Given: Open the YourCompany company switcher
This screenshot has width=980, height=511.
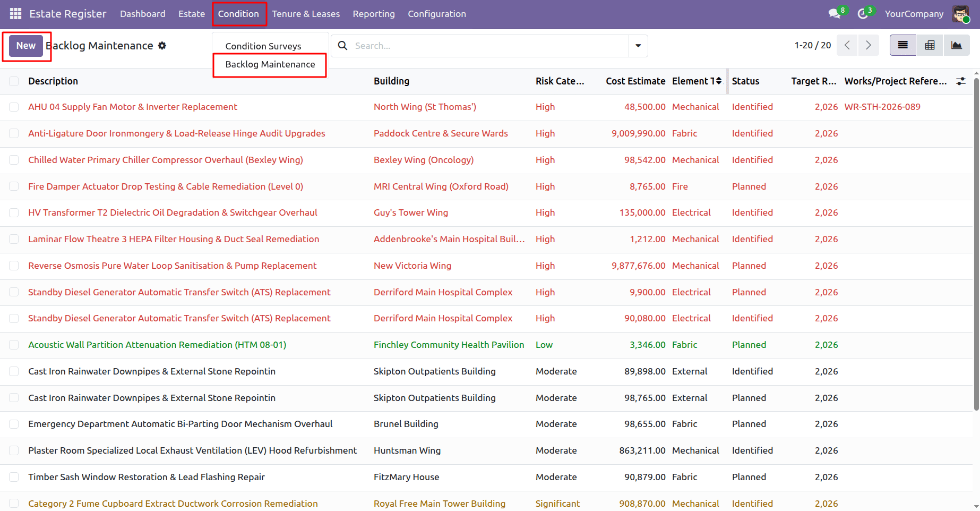Looking at the screenshot, I should click(x=914, y=14).
